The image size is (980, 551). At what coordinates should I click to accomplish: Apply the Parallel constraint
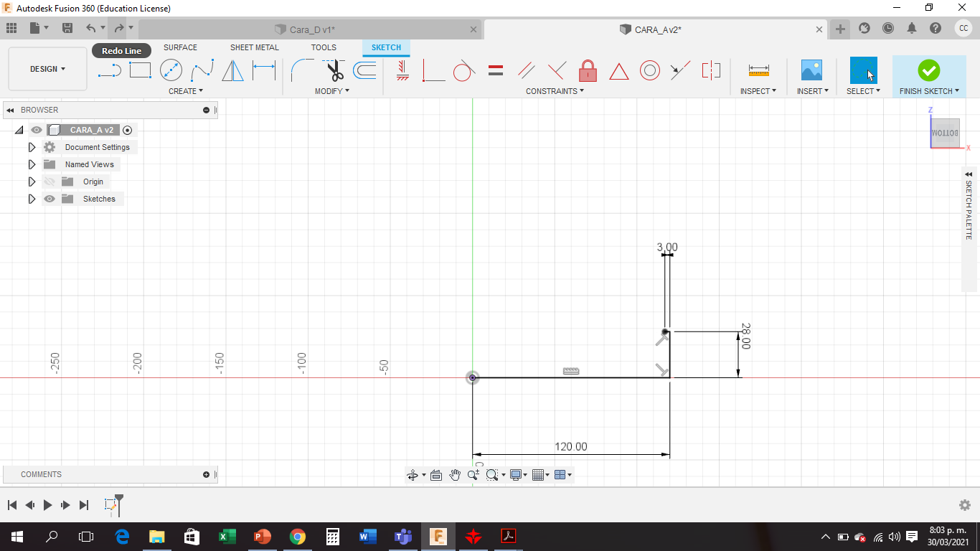coord(527,70)
